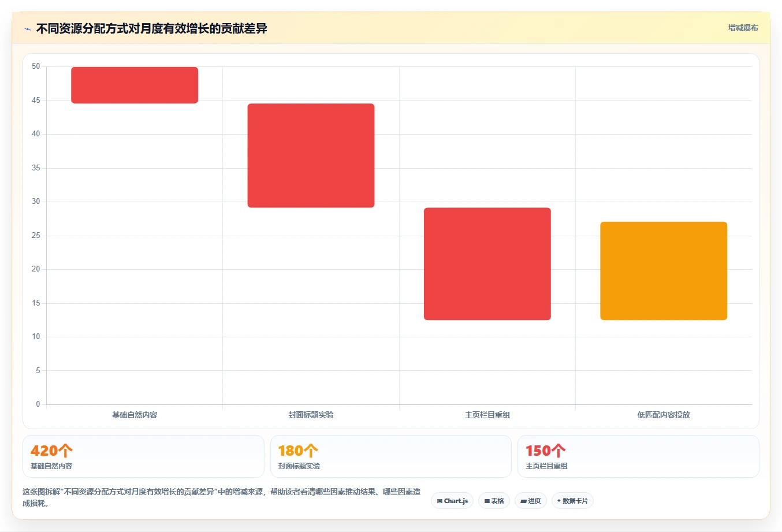Click y-axis value 25

[36, 236]
